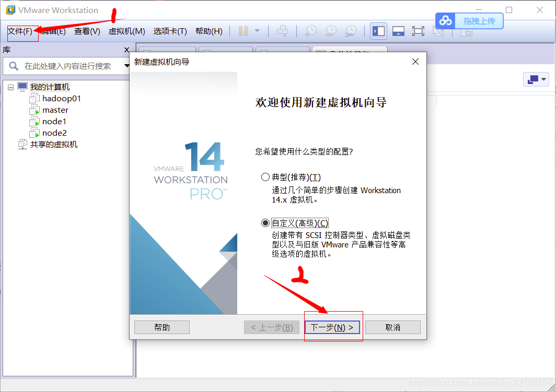Click the 帮助 button in the wizard
This screenshot has width=556, height=392.
pos(162,327)
